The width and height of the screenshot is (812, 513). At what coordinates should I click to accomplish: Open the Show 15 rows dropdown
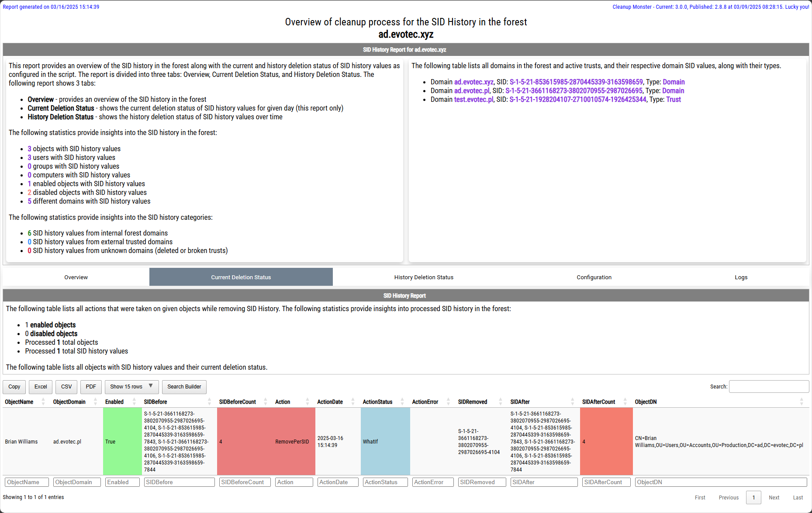point(131,387)
